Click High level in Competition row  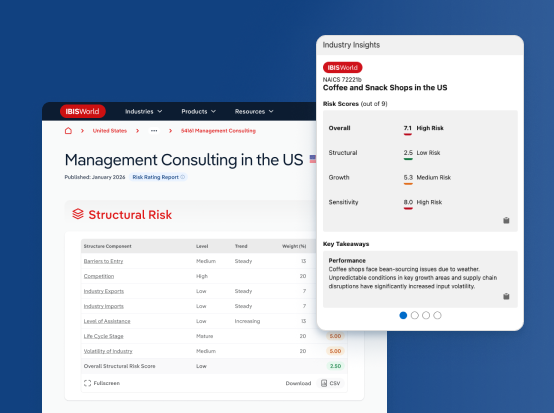click(202, 276)
